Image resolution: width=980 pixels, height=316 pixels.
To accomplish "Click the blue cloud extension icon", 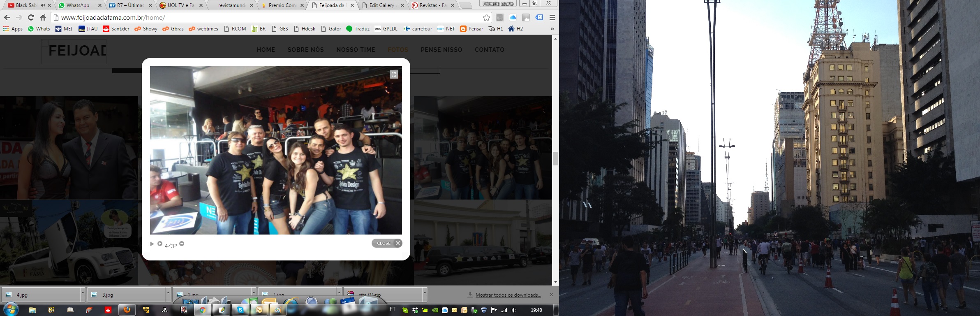I will [513, 17].
